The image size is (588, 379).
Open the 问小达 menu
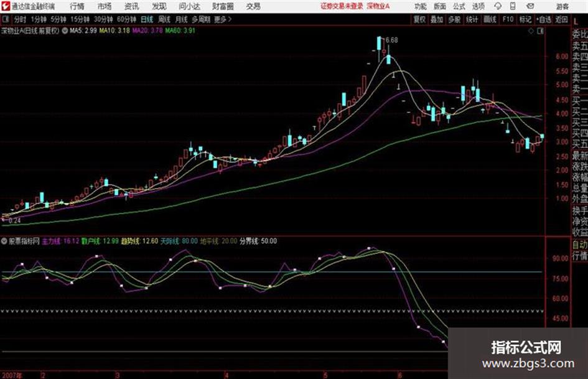pos(189,6)
